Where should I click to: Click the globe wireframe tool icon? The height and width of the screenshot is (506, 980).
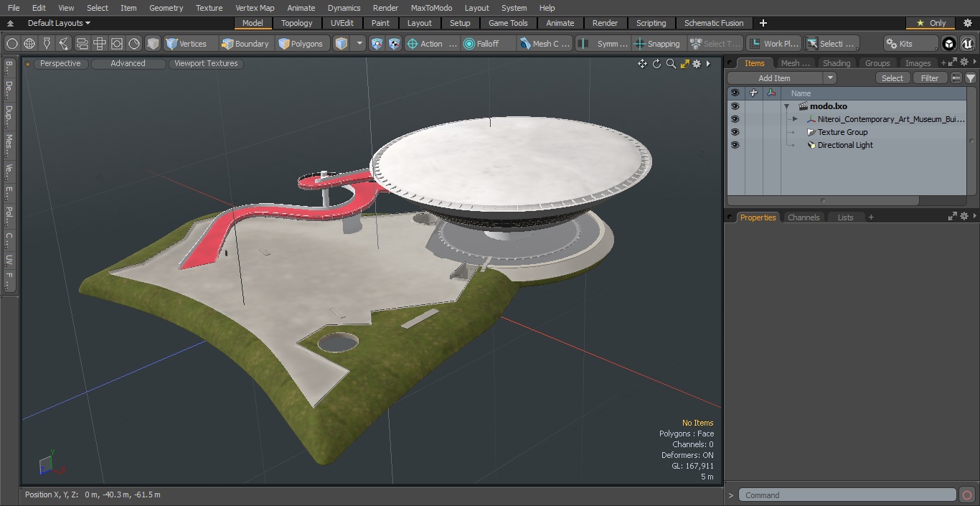point(29,44)
